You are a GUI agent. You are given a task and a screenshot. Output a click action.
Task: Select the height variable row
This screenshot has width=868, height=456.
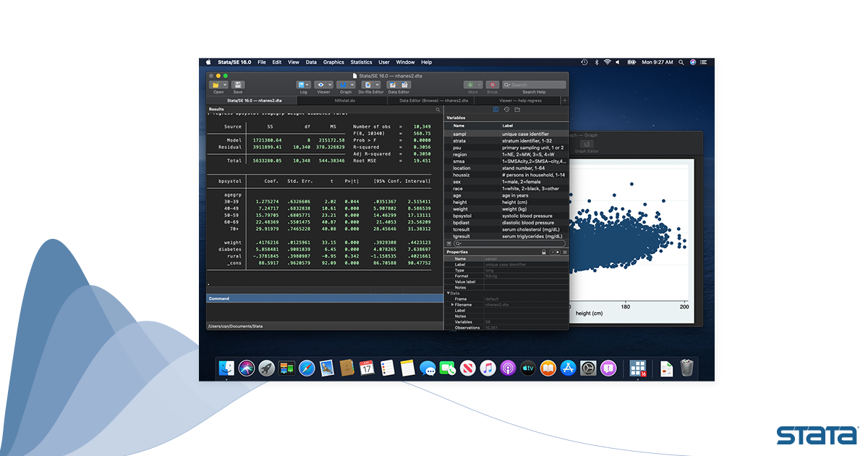coord(506,202)
